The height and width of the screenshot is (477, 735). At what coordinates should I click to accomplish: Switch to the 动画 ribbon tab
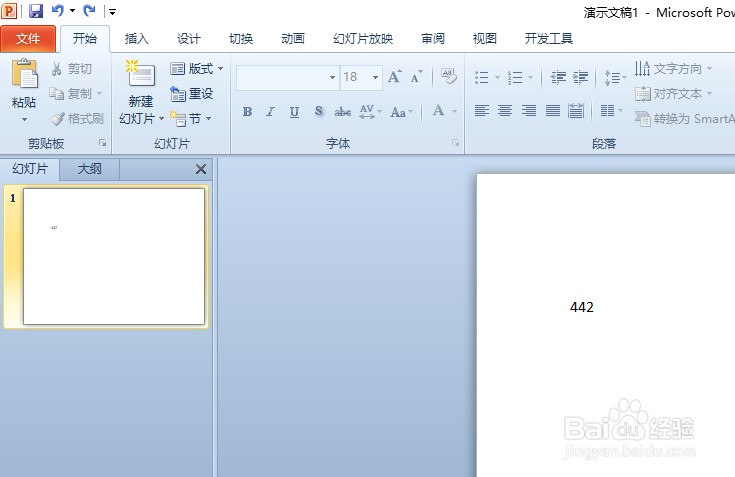point(293,38)
